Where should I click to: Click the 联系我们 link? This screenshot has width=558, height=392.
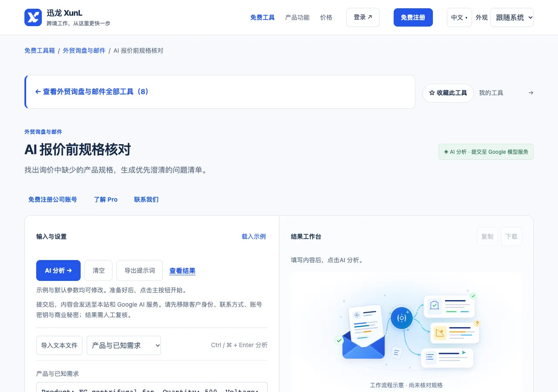pyautogui.click(x=146, y=199)
